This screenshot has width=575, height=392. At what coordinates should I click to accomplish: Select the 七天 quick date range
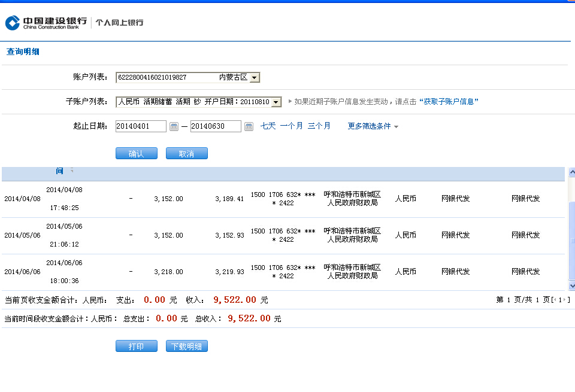click(268, 126)
